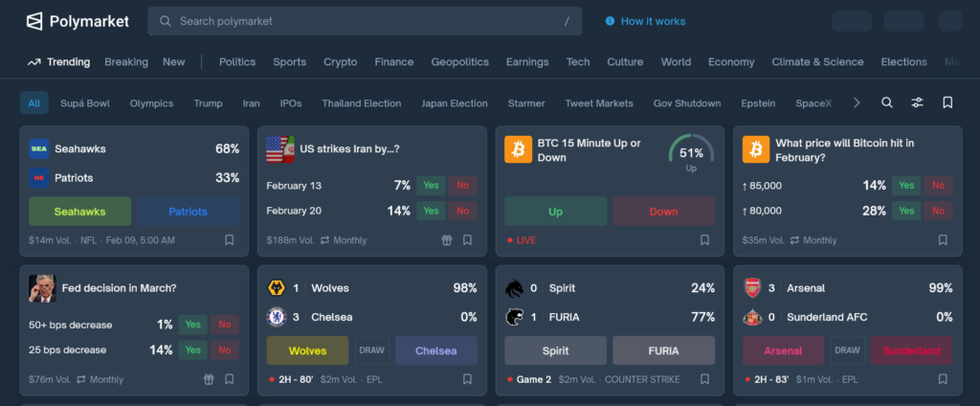Image resolution: width=980 pixels, height=406 pixels.
Task: Open the How it works info link
Action: pyautogui.click(x=645, y=21)
